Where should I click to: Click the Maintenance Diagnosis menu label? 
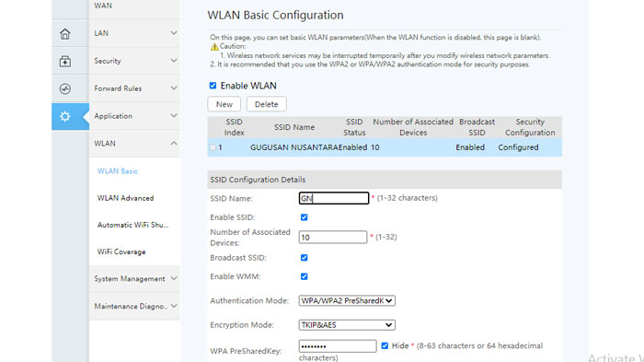[131, 307]
